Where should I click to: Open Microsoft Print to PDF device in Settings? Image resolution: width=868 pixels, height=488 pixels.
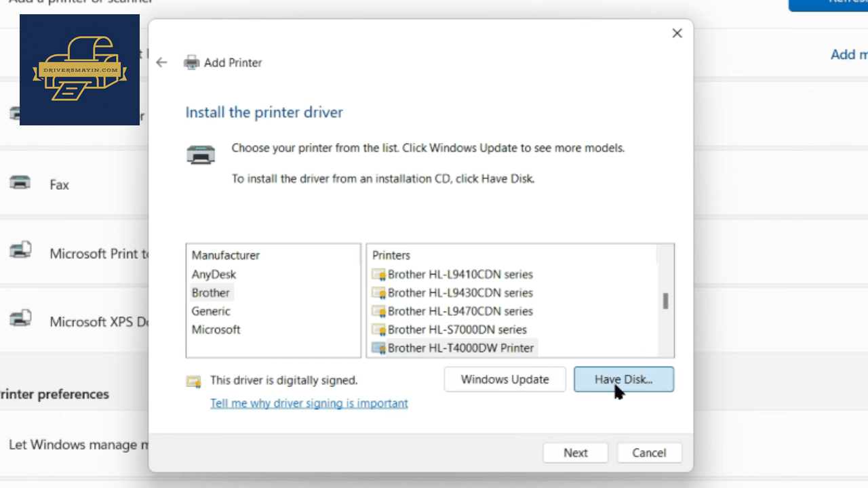tap(99, 253)
